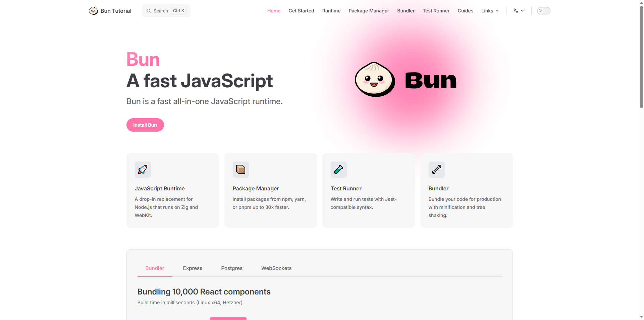Go to the Home nav item
644x320 pixels.
click(x=274, y=11)
